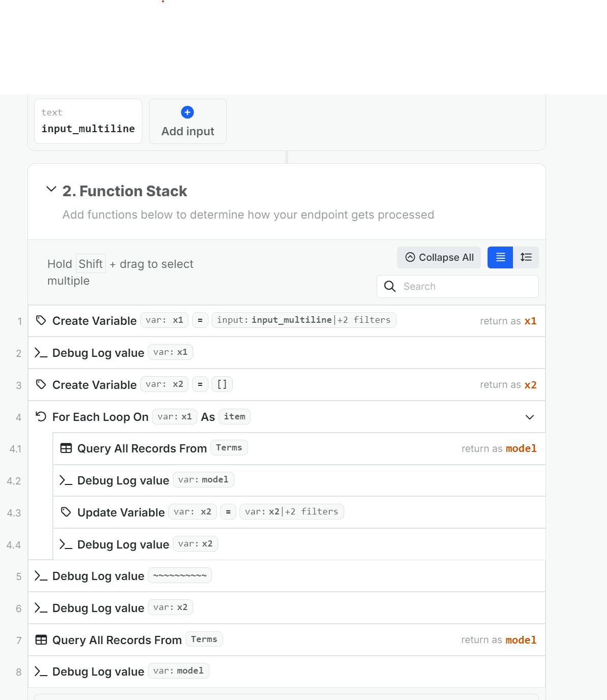Click the table icon on step 7 query

click(41, 640)
